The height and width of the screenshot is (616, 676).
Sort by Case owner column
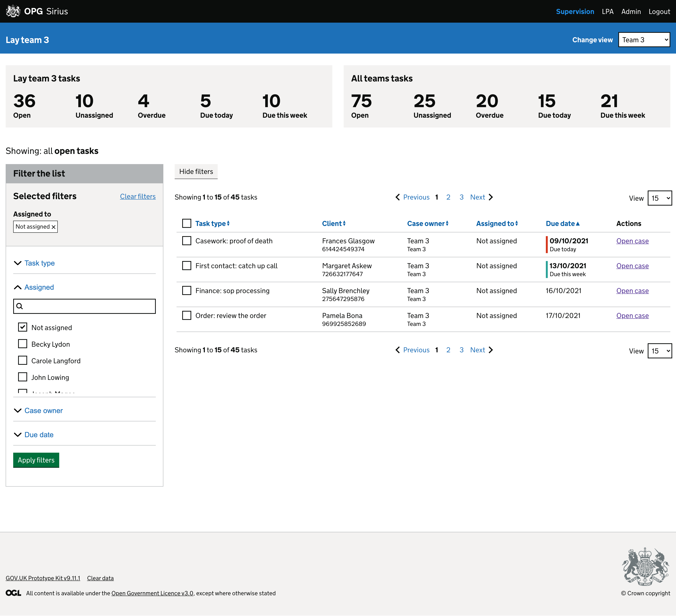[428, 224]
